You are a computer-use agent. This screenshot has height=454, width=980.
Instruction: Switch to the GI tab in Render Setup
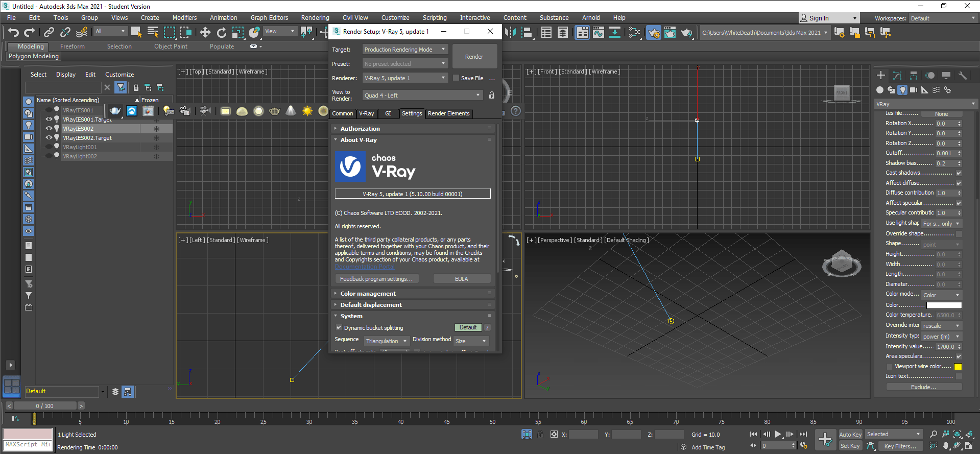coord(388,114)
